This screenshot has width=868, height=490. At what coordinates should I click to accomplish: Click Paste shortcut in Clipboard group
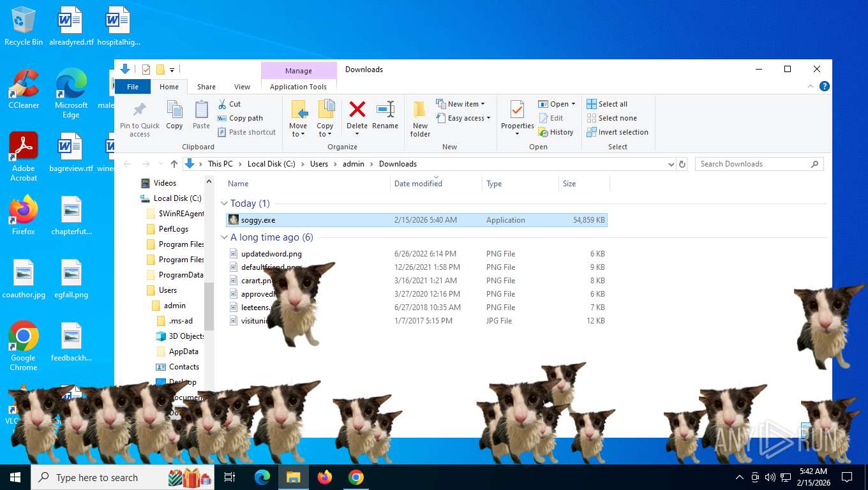(x=247, y=132)
